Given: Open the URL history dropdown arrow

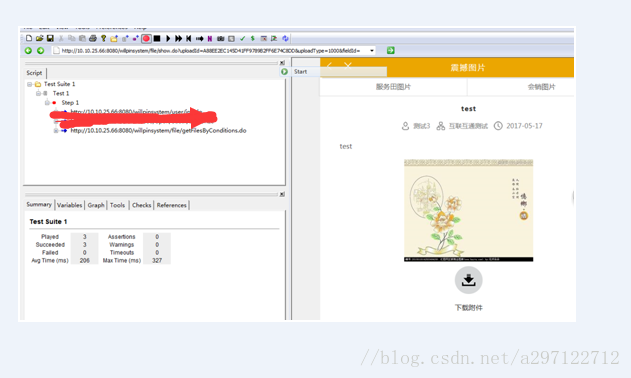Looking at the screenshot, I should (x=372, y=50).
